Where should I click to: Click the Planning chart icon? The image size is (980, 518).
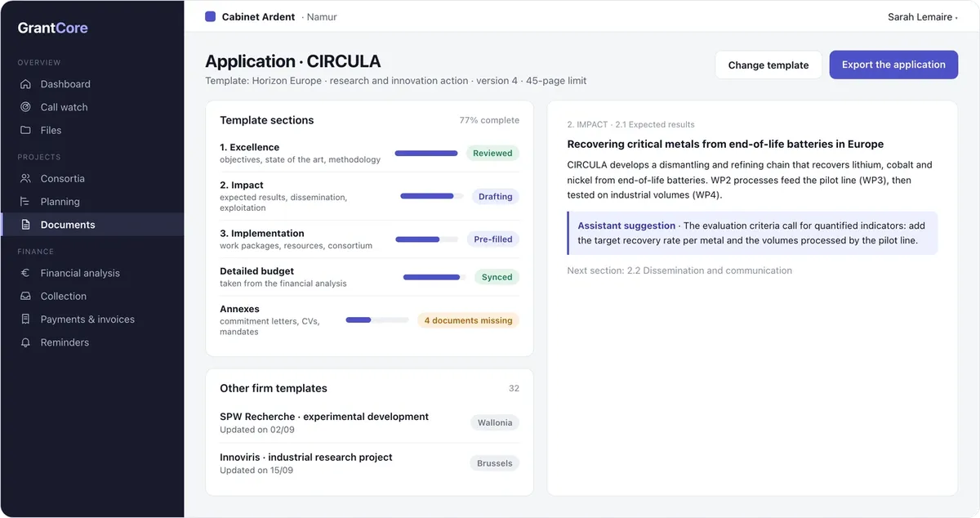(x=25, y=201)
